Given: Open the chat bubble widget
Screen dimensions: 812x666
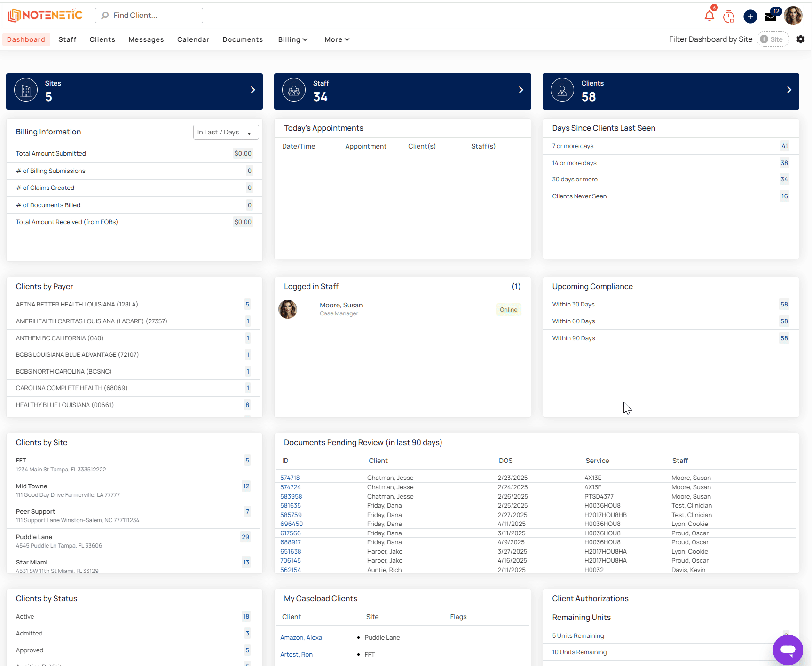Looking at the screenshot, I should coord(788,650).
